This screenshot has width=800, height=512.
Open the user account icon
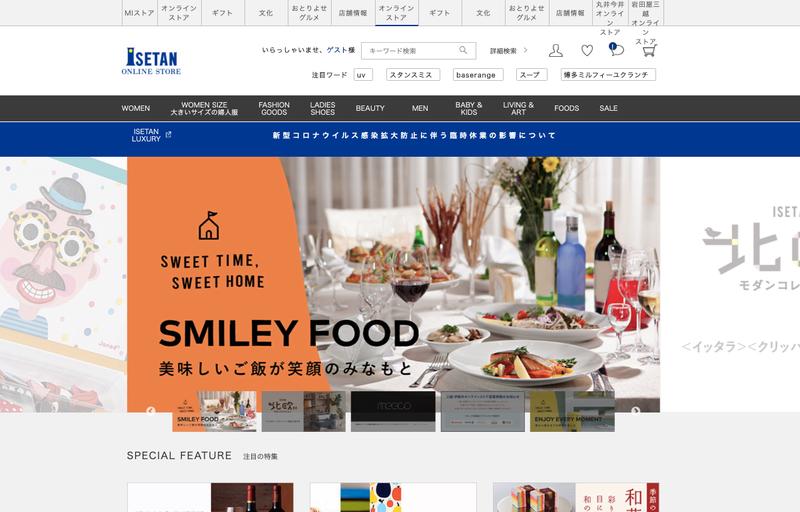556,50
